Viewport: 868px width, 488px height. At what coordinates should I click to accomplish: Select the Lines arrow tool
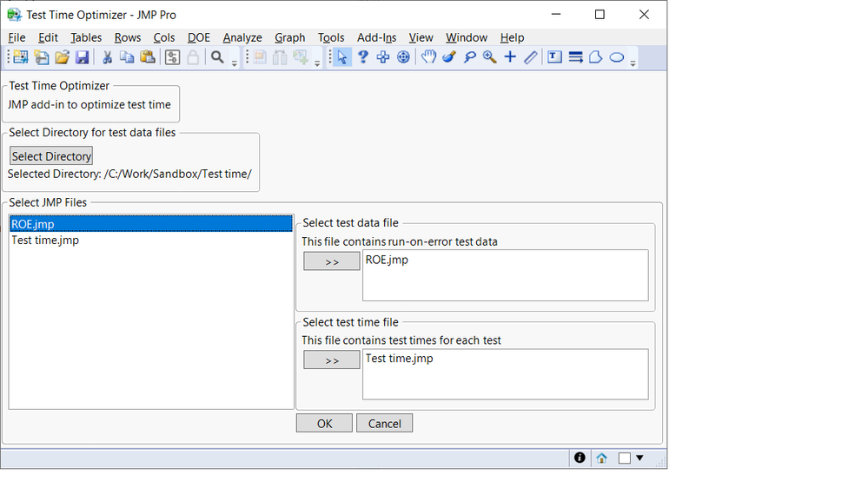tap(575, 57)
